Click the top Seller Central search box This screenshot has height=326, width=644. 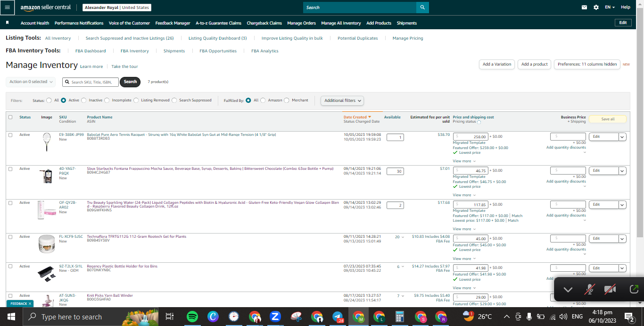pyautogui.click(x=360, y=7)
